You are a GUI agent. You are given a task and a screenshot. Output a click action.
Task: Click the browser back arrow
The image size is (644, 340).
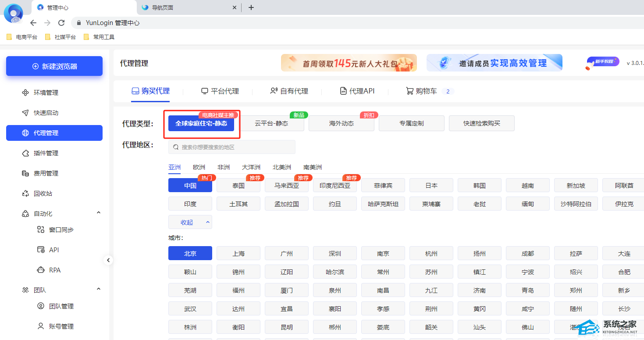pos(33,23)
